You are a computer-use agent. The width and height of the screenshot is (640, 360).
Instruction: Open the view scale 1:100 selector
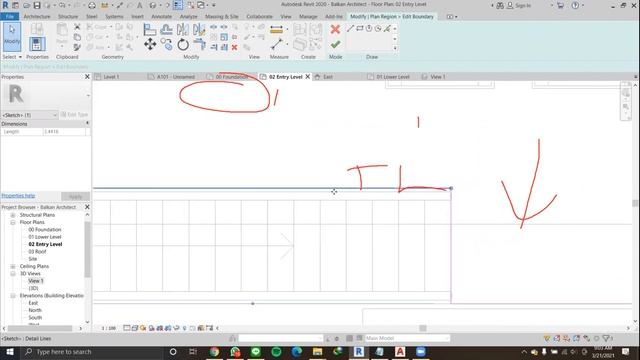tap(109, 328)
